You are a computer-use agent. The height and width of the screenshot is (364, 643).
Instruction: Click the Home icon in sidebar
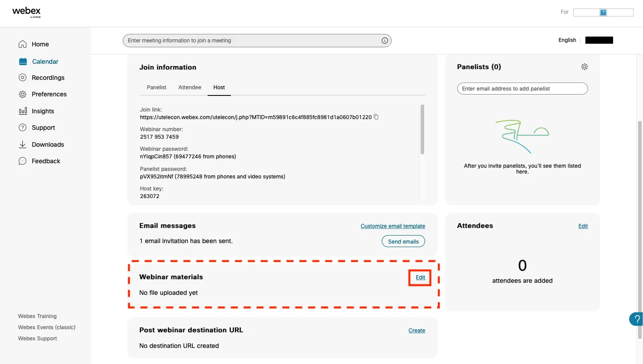[22, 44]
